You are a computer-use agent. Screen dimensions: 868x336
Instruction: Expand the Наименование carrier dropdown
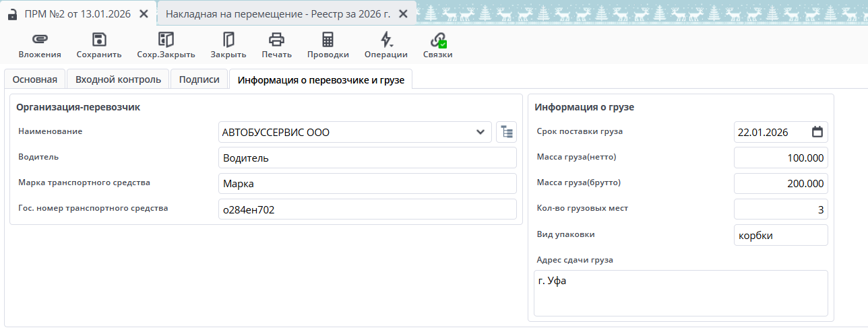click(480, 132)
